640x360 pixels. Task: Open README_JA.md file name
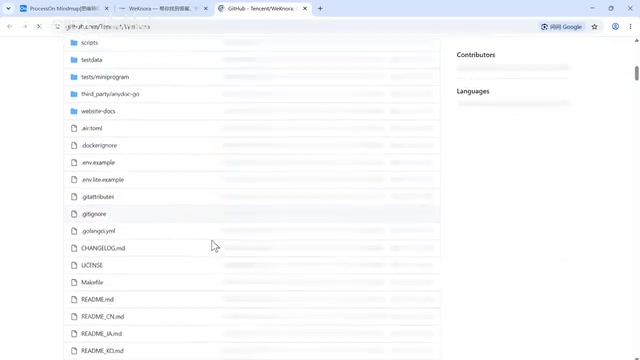(101, 334)
